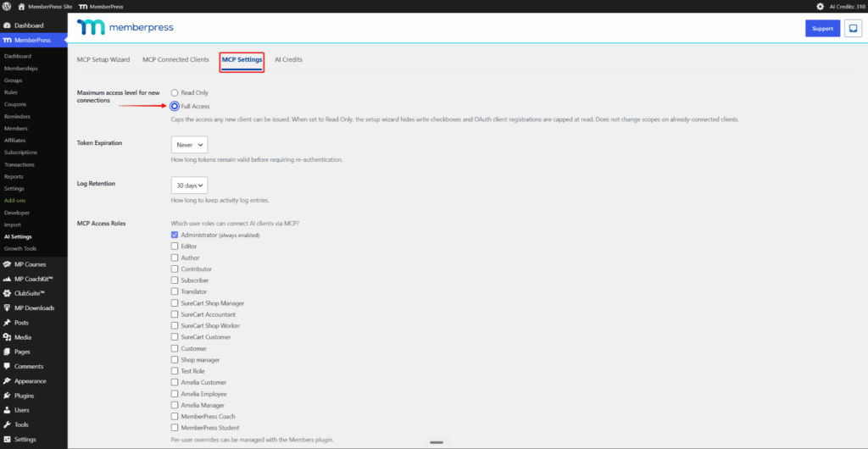This screenshot has width=868, height=449.
Task: Check the Test Role box
Action: point(175,371)
